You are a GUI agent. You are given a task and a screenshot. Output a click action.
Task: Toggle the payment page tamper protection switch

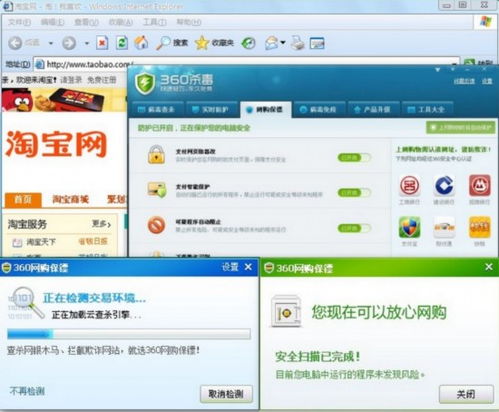coord(354,157)
